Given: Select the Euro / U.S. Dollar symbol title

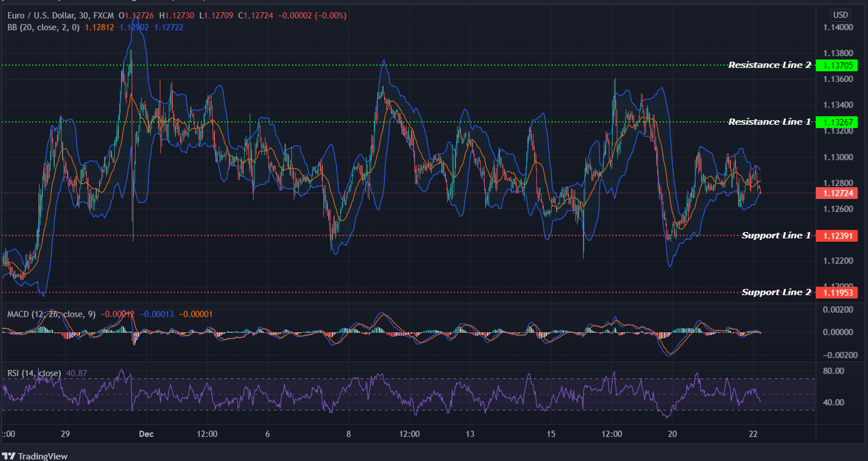Looking at the screenshot, I should click(x=61, y=16).
